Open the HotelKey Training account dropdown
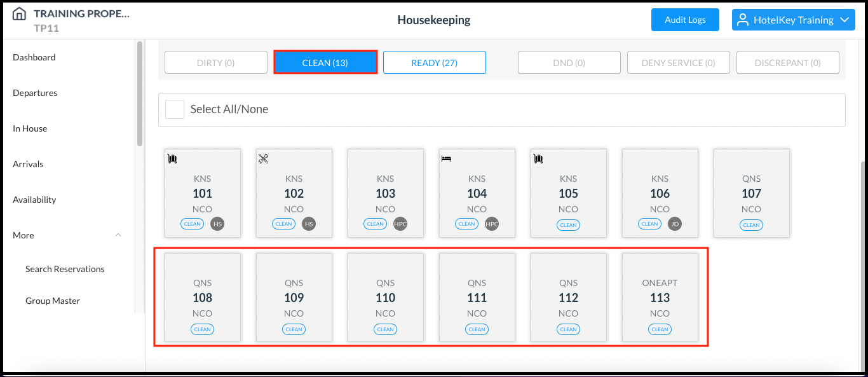The image size is (868, 377). tap(793, 20)
